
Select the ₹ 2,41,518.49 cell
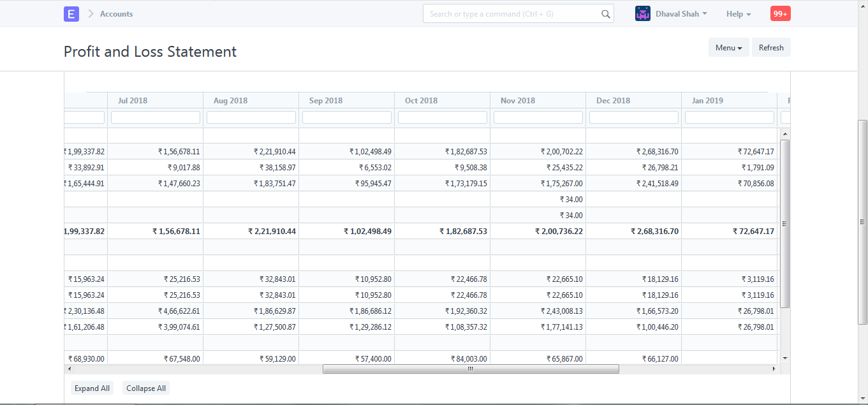pos(634,184)
